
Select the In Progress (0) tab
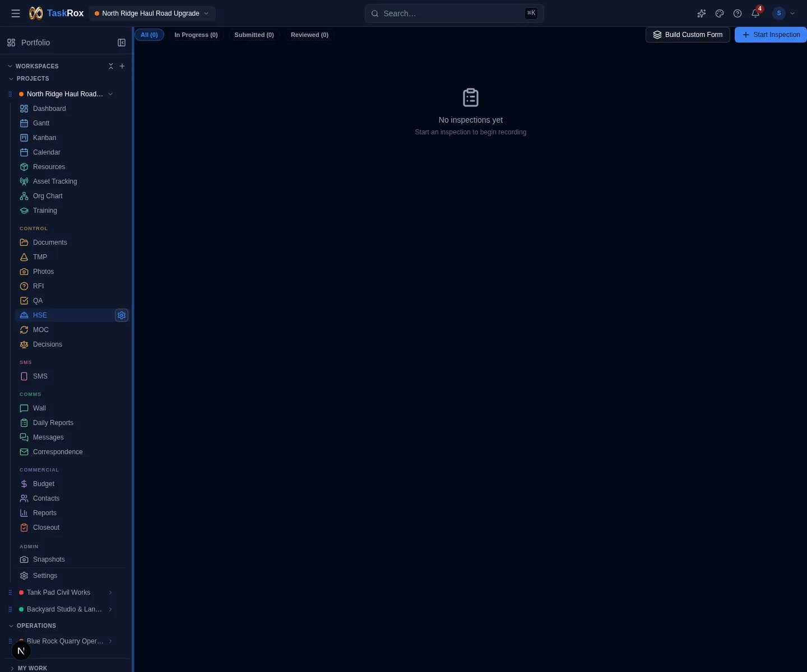pos(196,35)
